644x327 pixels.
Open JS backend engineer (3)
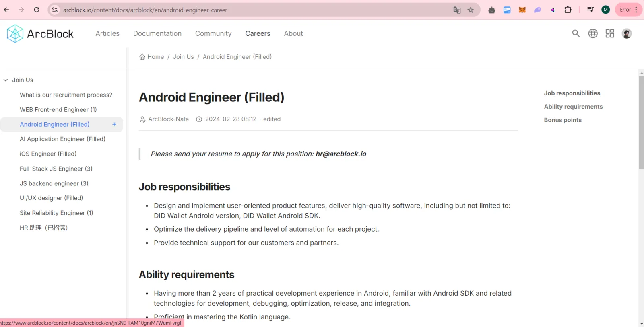[54, 183]
